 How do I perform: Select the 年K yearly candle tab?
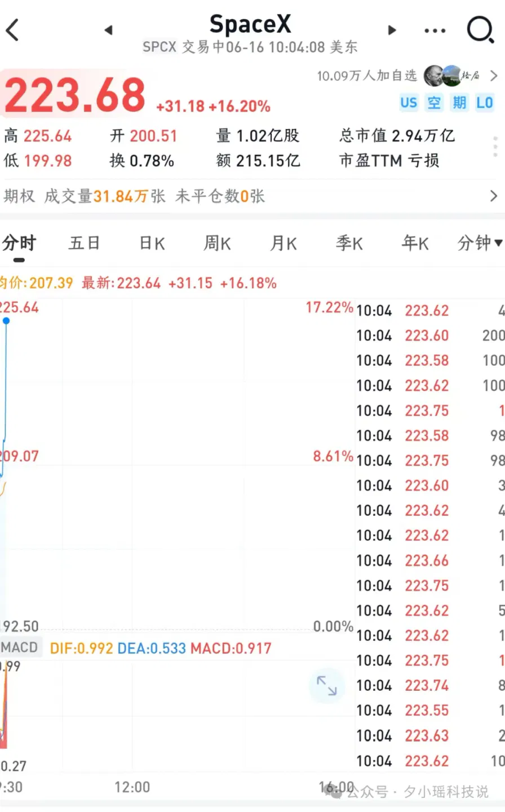click(x=415, y=243)
